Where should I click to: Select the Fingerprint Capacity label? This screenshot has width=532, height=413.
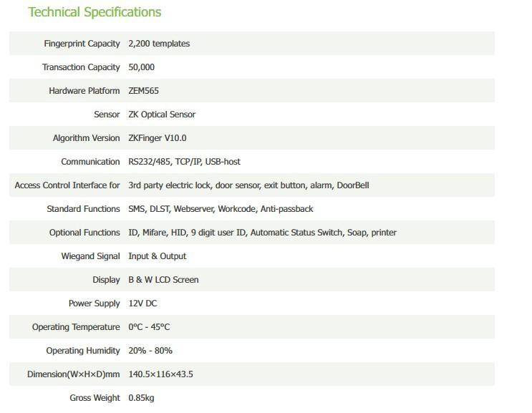point(82,44)
